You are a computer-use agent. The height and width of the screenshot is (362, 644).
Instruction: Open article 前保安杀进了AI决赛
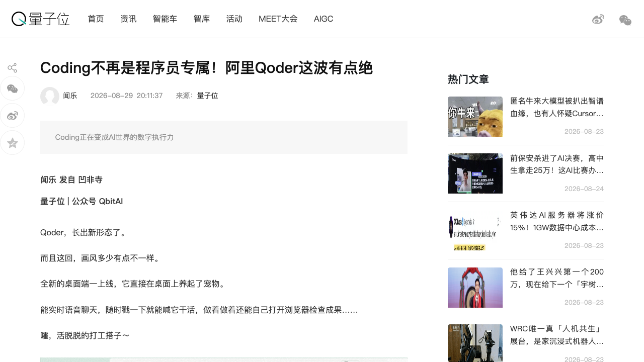(557, 164)
